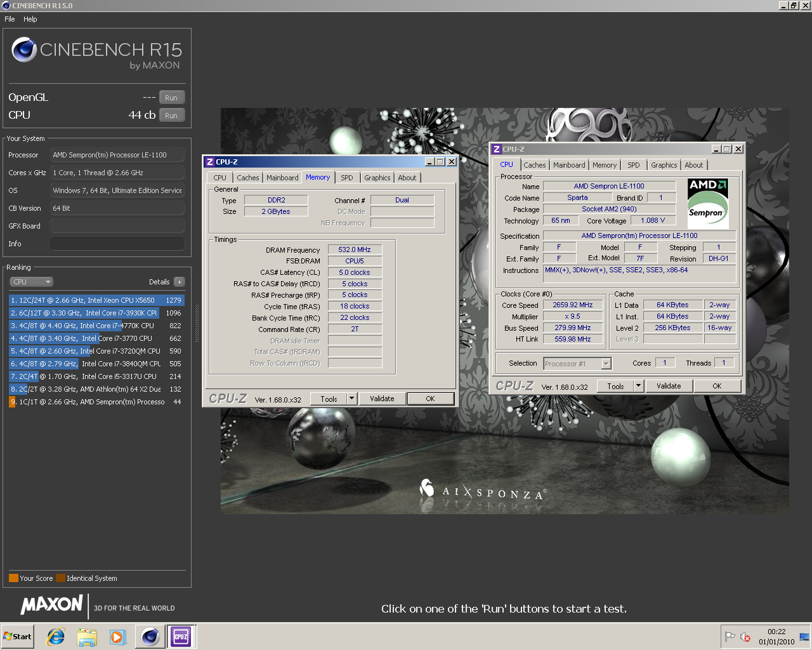Image resolution: width=812 pixels, height=650 pixels.
Task: Open Internet Explorer from the taskbar
Action: (x=56, y=637)
